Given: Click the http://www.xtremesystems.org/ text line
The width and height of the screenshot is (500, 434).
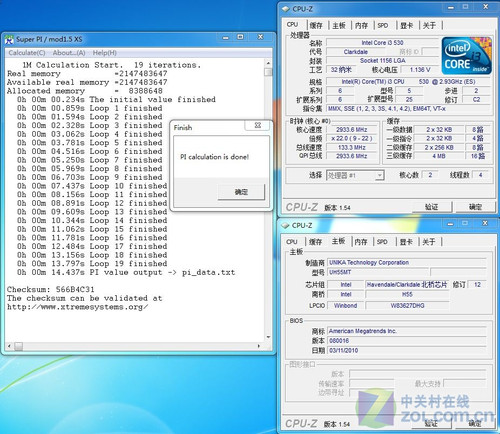Looking at the screenshot, I should coord(78,307).
